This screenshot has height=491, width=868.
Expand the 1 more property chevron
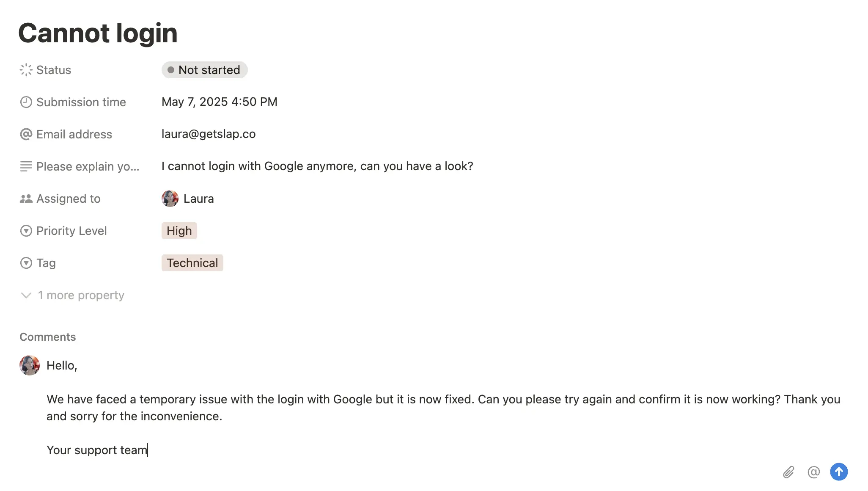(26, 295)
